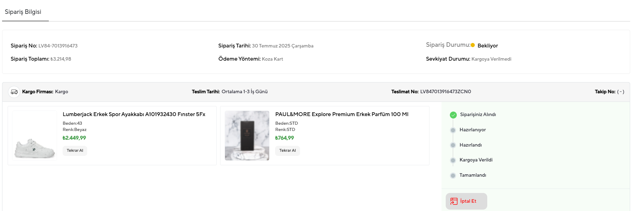This screenshot has height=211, width=644.
Task: Open the PAUL&MORE perfume product image
Action: click(x=247, y=135)
